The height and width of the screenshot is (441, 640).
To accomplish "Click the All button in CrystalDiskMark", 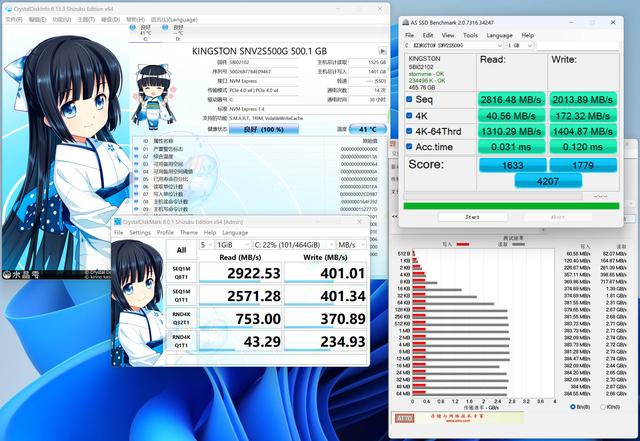I will coord(181,250).
